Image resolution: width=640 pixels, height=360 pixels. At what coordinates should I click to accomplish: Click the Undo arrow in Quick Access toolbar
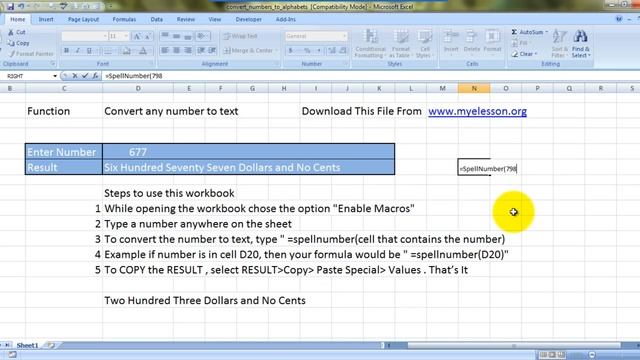tap(21, 6)
